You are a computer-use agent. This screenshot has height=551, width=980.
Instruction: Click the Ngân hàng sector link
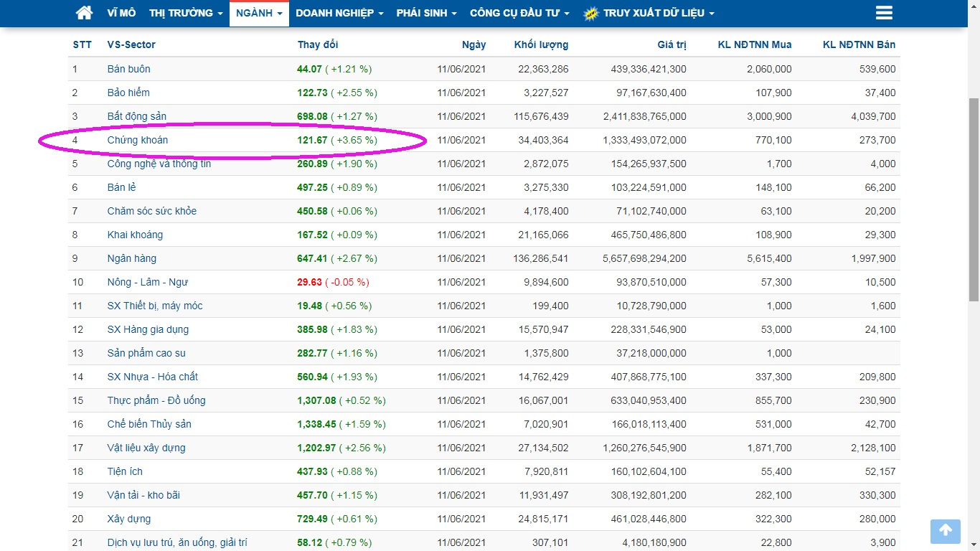(132, 258)
